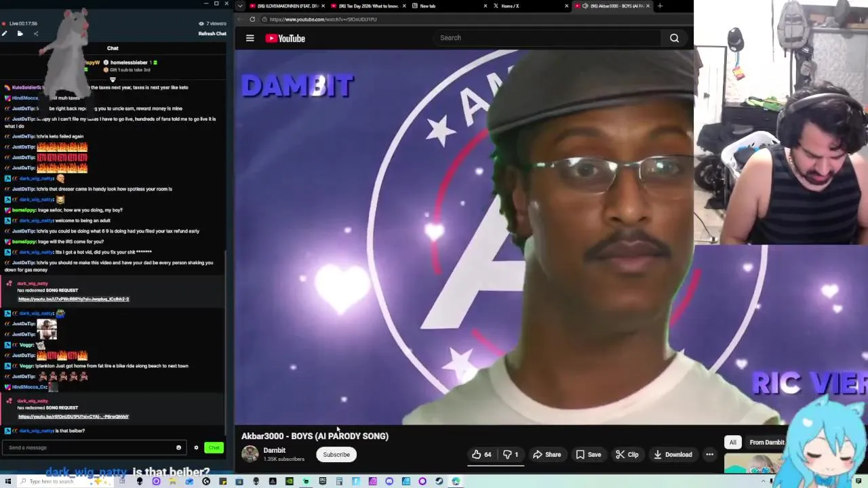The image size is (868, 488).
Task: Select the Chat tab header
Action: pos(113,48)
